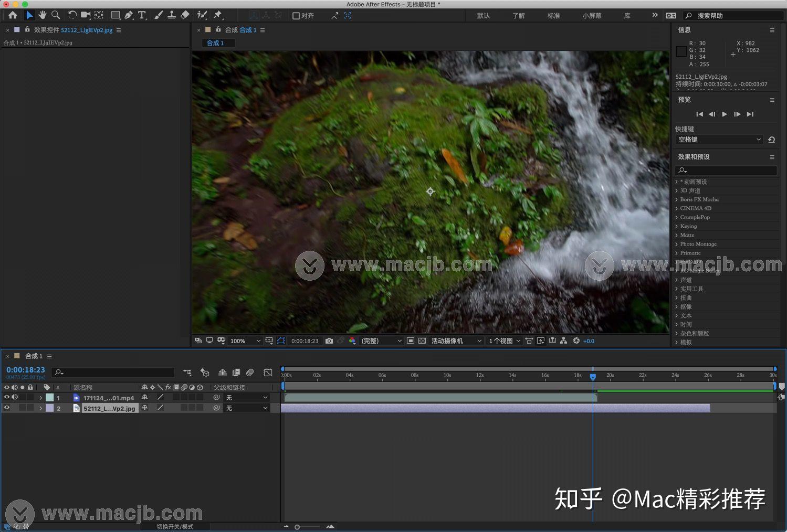Select the Rectangle shape tool
The width and height of the screenshot is (787, 532).
tap(116, 15)
